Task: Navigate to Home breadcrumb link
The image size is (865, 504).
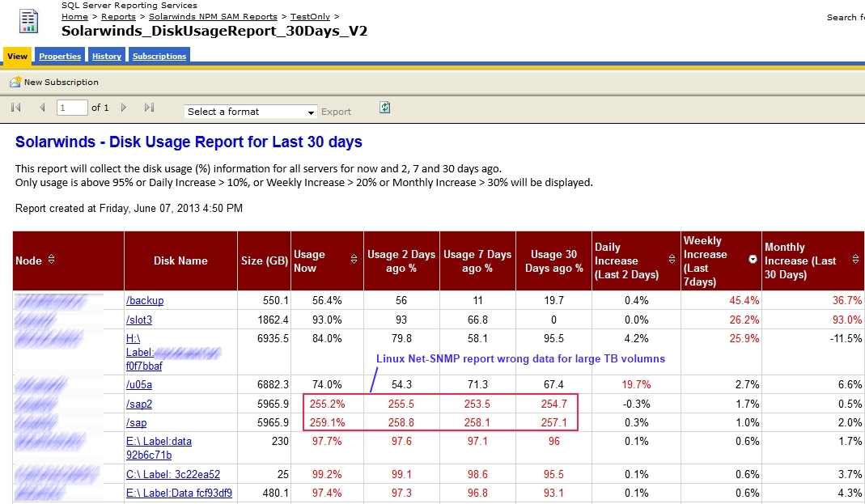Action: (x=74, y=16)
